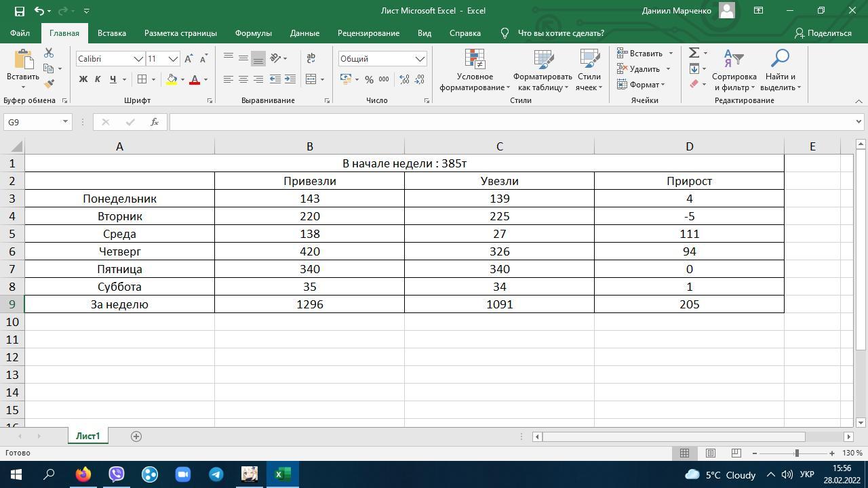The image size is (868, 488).
Task: Open Условное форматирование dropdown
Action: pos(475,70)
